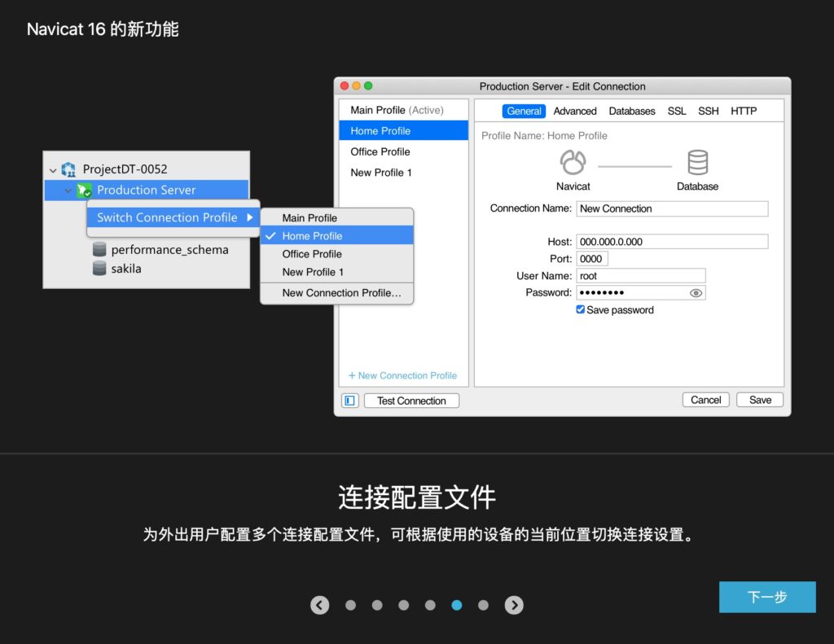Uncheck the Save password checkbox

[581, 309]
